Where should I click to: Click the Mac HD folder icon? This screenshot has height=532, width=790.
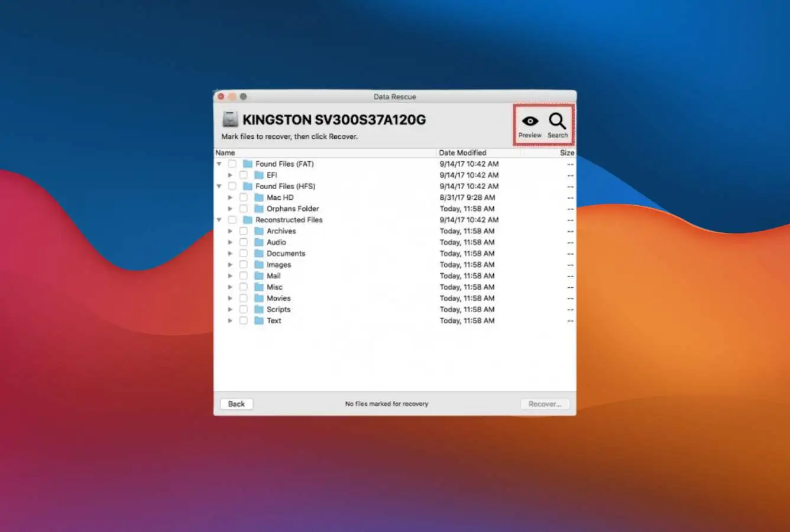[259, 197]
